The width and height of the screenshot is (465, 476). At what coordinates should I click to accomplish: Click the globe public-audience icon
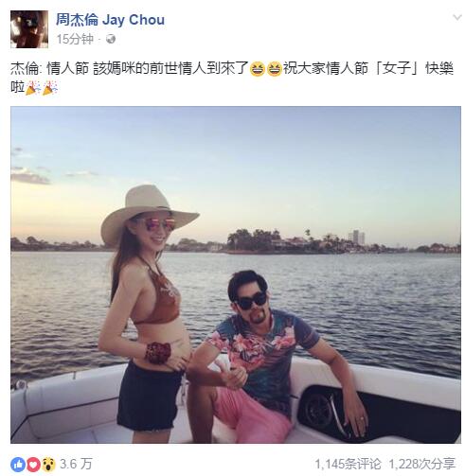click(x=111, y=39)
